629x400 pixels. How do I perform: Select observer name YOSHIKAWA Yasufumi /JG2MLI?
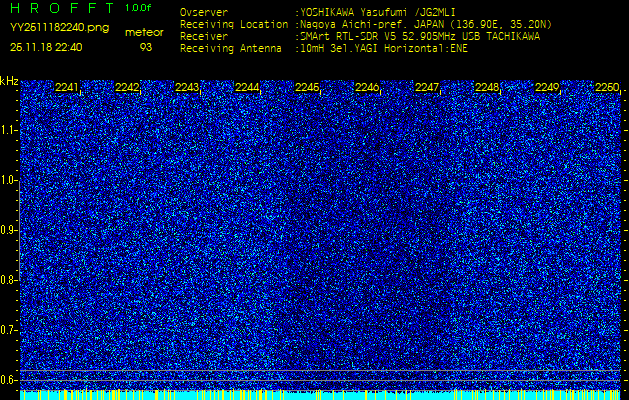point(377,13)
